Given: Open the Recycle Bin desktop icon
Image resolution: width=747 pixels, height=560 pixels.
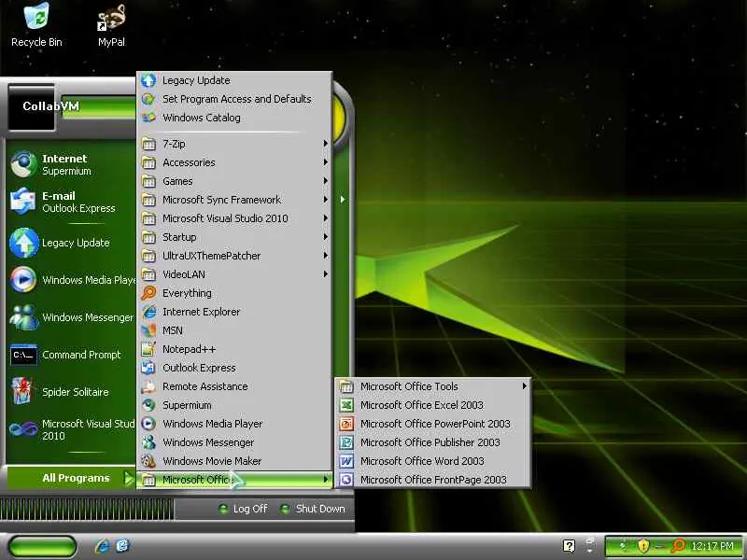Looking at the screenshot, I should coord(36,25).
